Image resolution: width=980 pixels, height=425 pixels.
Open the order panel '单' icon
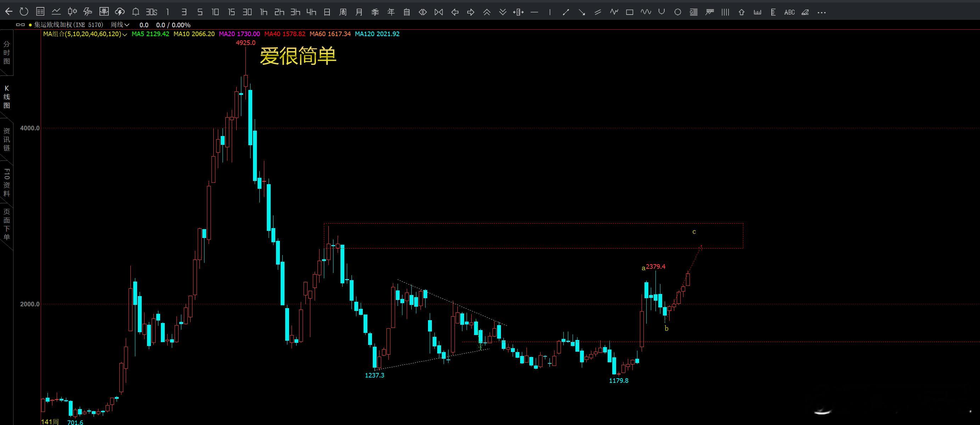pyautogui.click(x=104, y=12)
